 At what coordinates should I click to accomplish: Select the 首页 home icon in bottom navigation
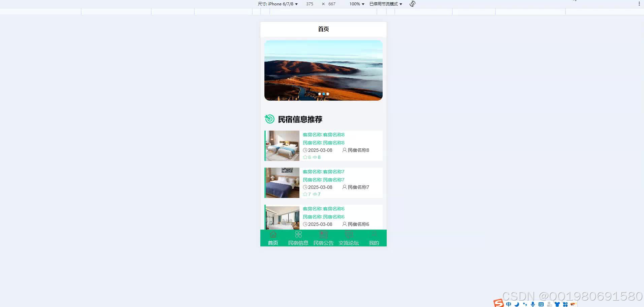(272, 234)
